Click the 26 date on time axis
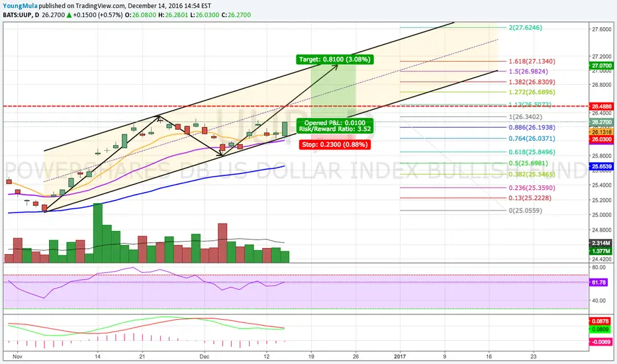617x364 pixels. pos(356,357)
